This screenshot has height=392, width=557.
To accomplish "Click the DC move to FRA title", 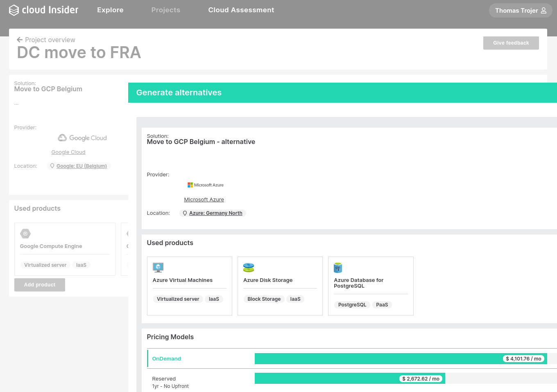I will [x=79, y=52].
